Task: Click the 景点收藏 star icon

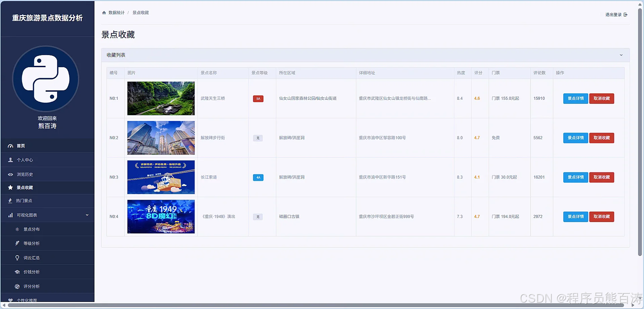Action: [10, 187]
